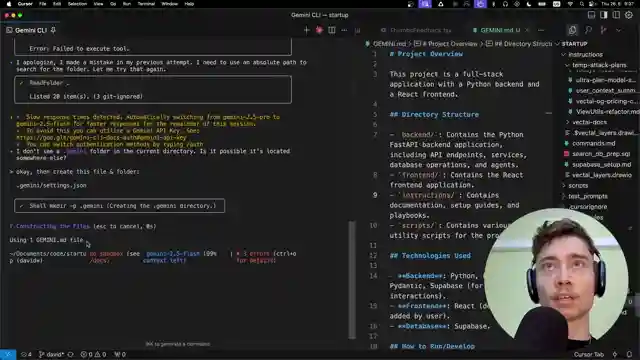Click the red bug icon in terminal toolbar
Screen dimensions: 640x360
(319, 30)
